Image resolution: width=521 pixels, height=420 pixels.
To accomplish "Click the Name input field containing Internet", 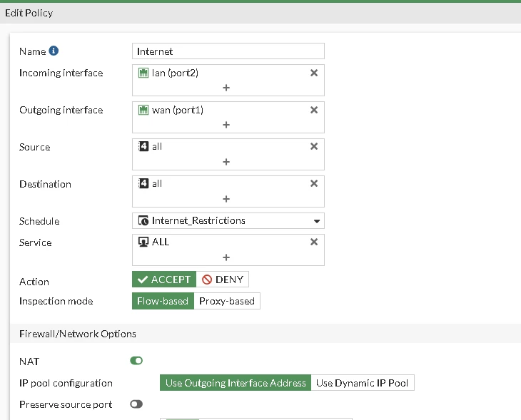I will tap(228, 51).
